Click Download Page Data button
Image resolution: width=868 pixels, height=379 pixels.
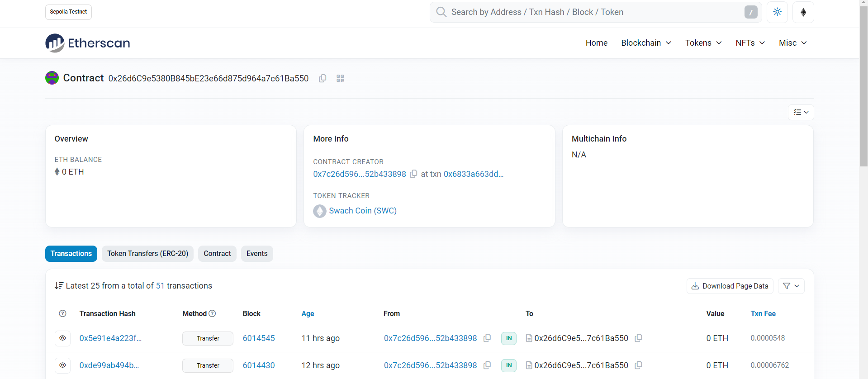pyautogui.click(x=730, y=286)
